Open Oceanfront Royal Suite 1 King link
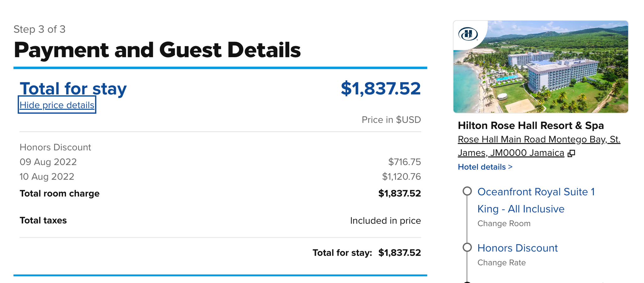This screenshot has height=283, width=644. pos(536,200)
